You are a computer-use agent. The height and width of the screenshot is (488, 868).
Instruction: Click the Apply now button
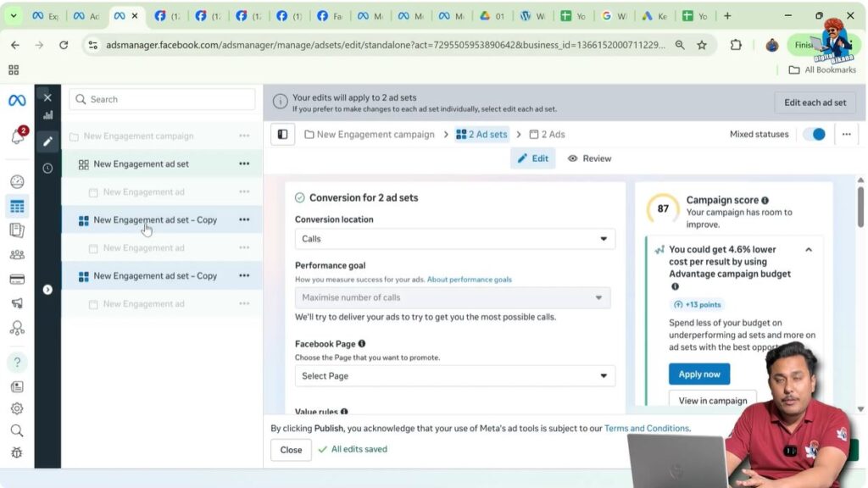coord(698,374)
